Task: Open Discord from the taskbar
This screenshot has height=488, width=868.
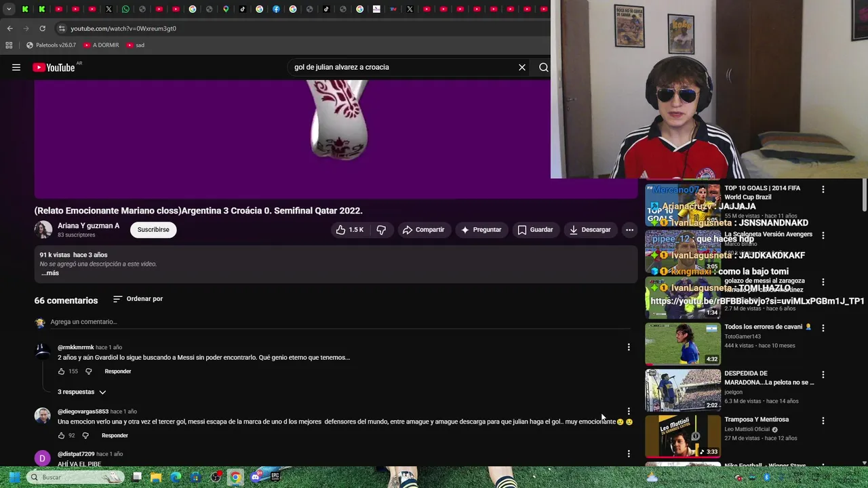Action: pyautogui.click(x=256, y=477)
